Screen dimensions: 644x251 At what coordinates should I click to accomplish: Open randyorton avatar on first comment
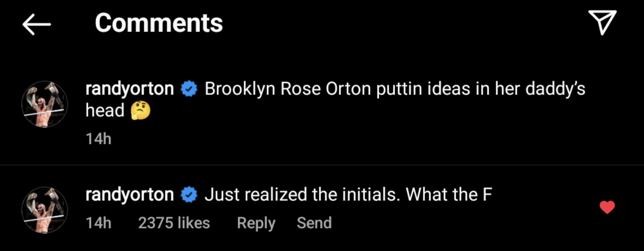44,104
